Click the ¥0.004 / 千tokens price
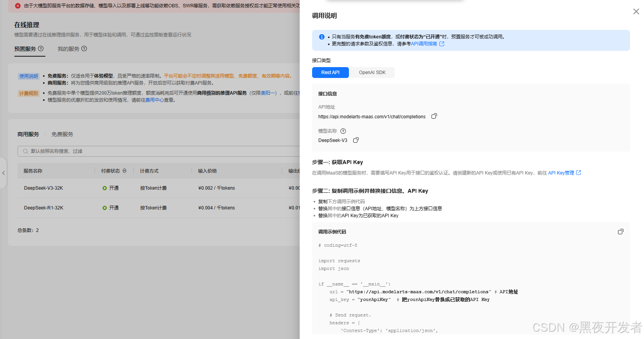This screenshot has width=644, height=339. tap(216, 208)
